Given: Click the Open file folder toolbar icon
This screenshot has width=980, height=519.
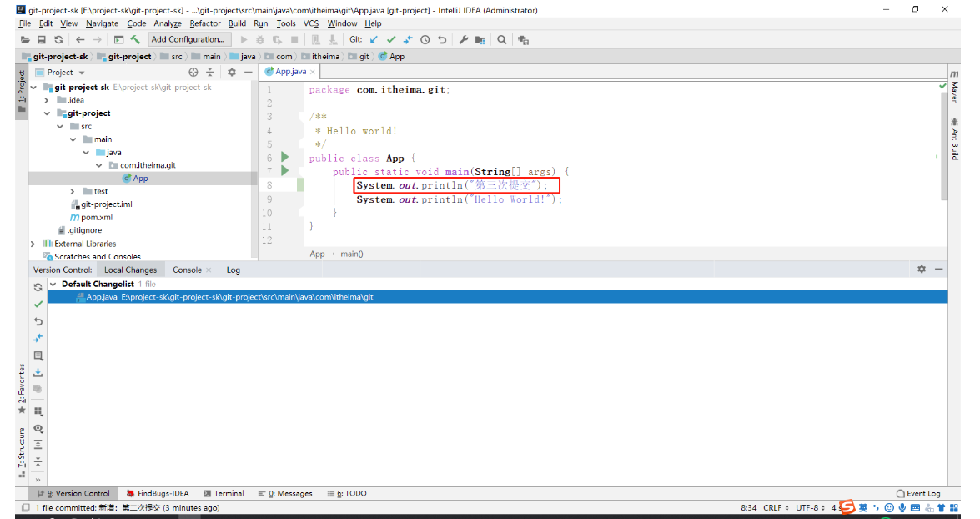Looking at the screenshot, I should 25,39.
